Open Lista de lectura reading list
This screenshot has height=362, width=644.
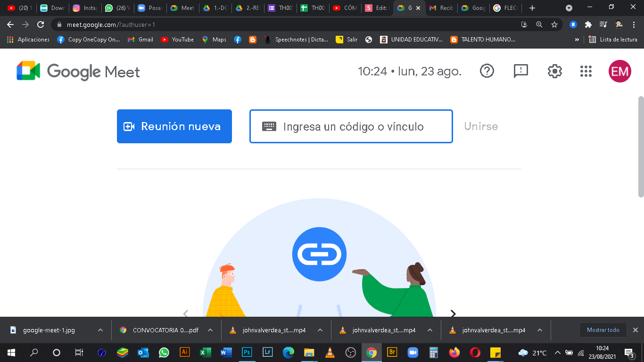pyautogui.click(x=613, y=40)
